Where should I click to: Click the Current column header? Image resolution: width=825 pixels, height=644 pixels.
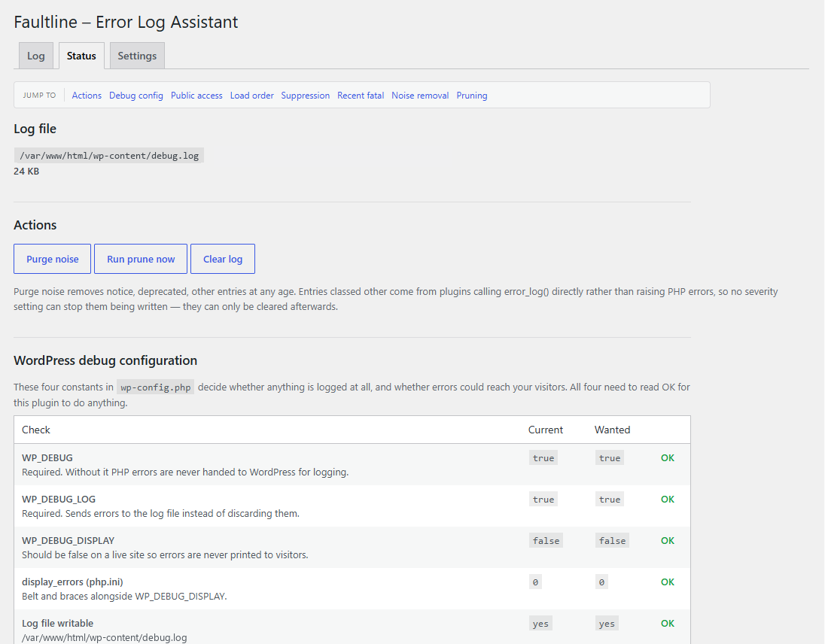pos(546,430)
